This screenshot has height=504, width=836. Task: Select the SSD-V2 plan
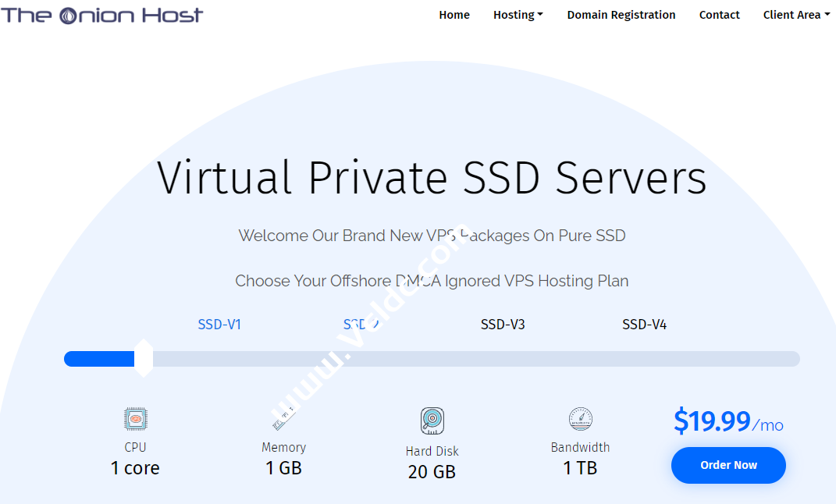pyautogui.click(x=361, y=324)
